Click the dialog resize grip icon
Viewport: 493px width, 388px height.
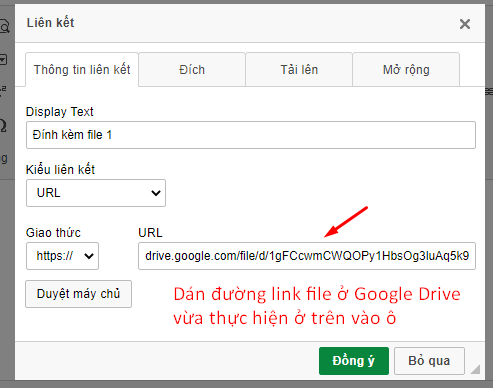(476, 369)
